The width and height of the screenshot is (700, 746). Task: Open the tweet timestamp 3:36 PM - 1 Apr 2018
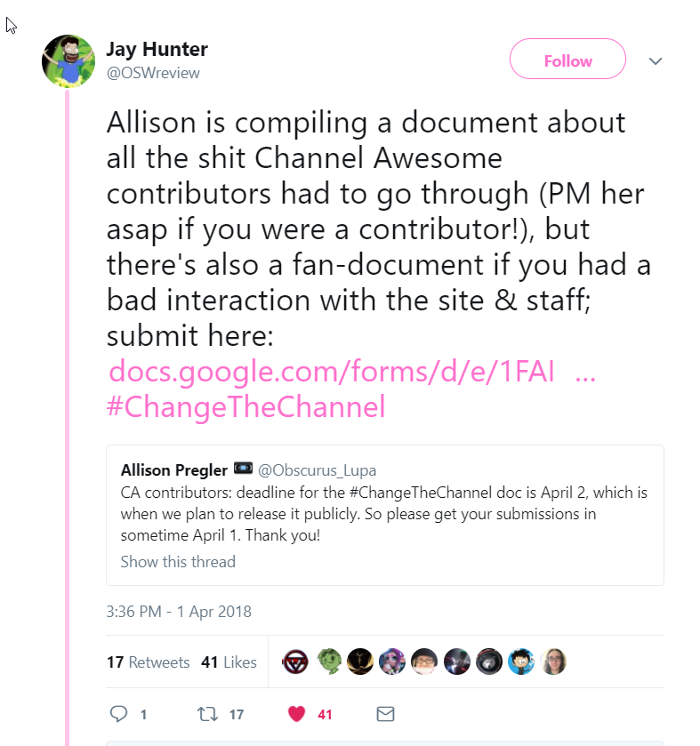click(x=179, y=612)
